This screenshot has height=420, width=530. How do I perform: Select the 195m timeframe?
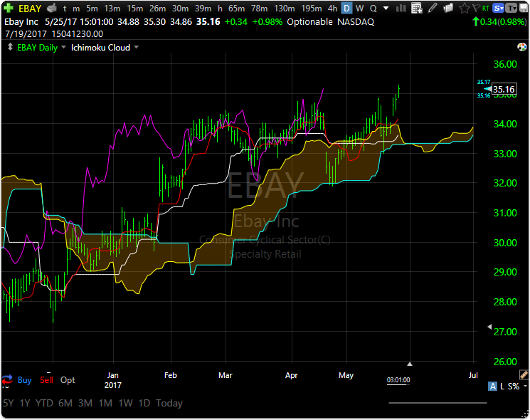click(312, 8)
